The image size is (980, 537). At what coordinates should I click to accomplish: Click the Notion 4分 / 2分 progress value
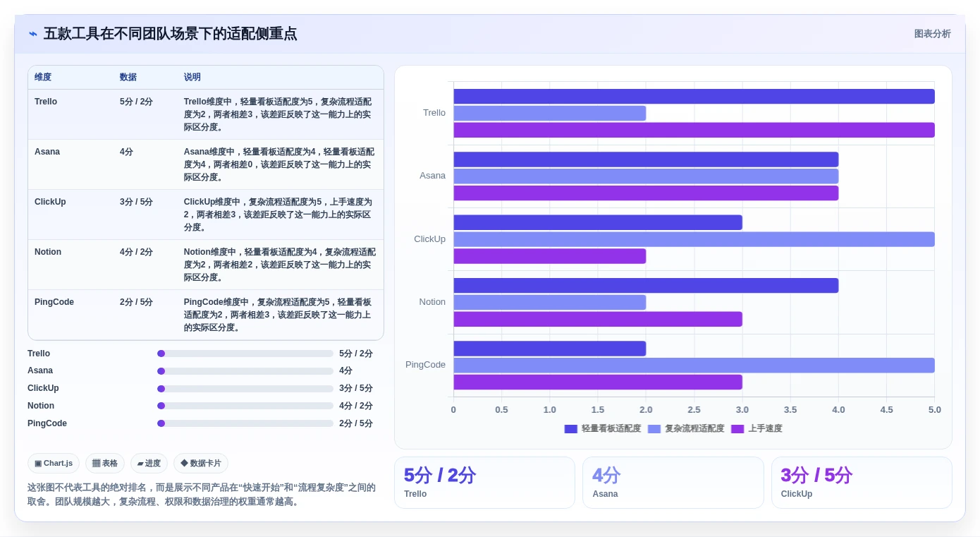(356, 406)
